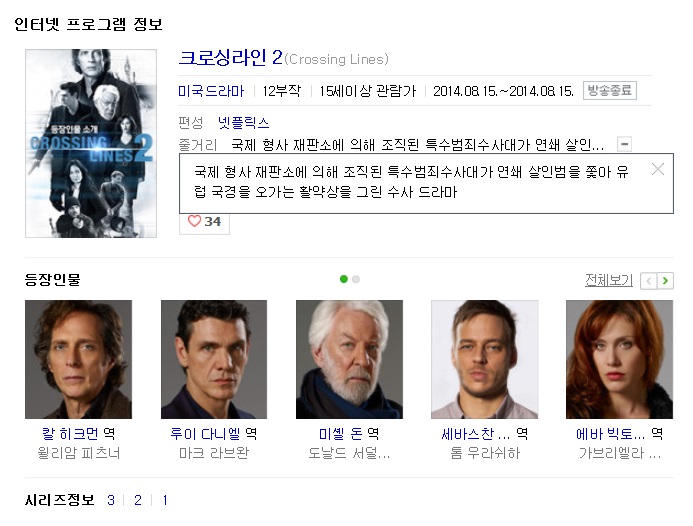
Task: Select the 루이 다니엘 역 character link
Action: tap(213, 434)
